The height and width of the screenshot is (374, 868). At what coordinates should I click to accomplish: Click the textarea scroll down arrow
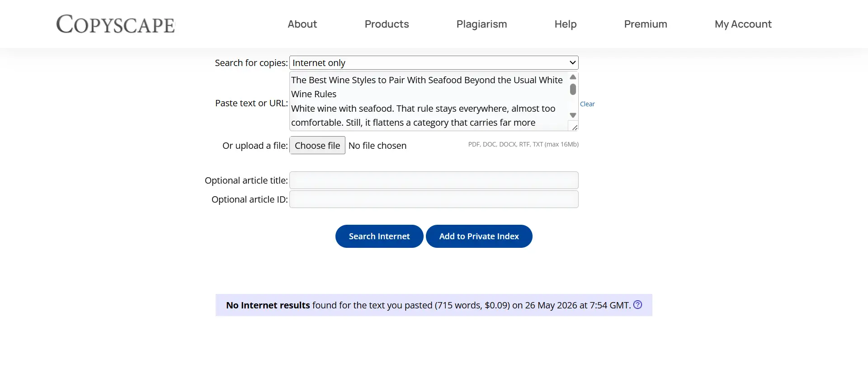point(573,115)
